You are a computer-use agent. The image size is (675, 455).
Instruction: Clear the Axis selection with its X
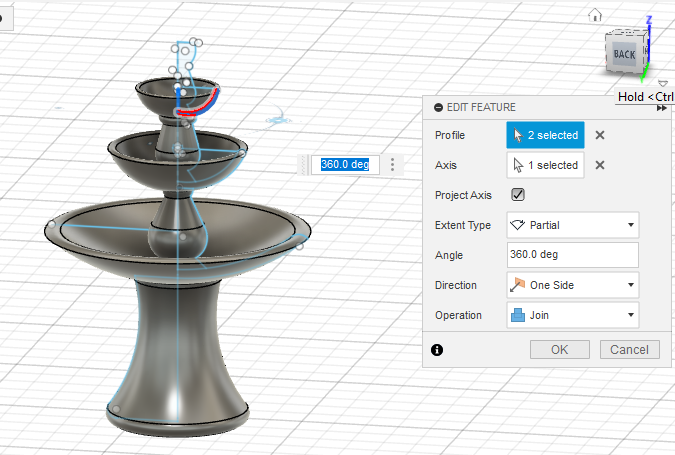[600, 165]
